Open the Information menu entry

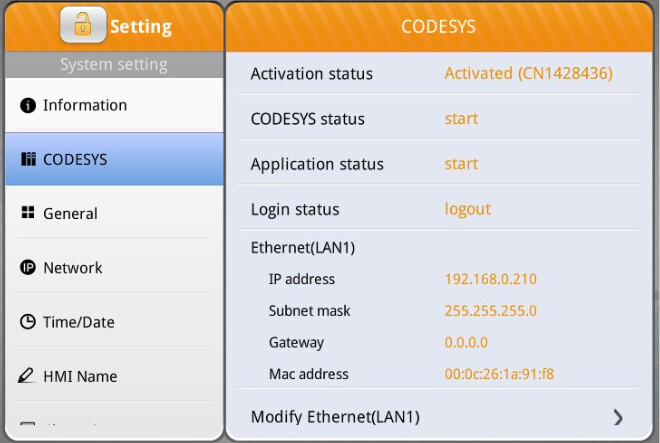pyautogui.click(x=85, y=105)
